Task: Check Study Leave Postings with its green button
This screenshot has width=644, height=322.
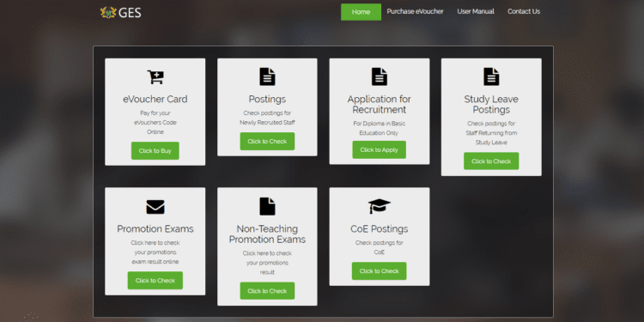Action: (x=491, y=161)
